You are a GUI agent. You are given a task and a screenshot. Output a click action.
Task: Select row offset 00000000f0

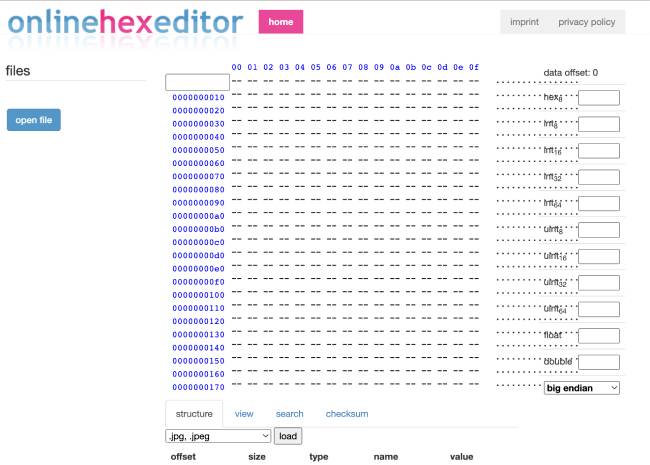[198, 282]
